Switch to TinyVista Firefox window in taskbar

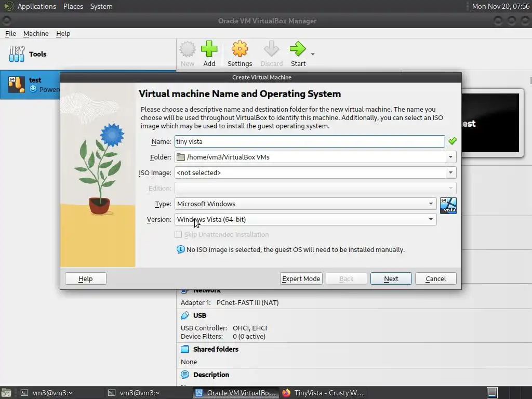point(323,393)
